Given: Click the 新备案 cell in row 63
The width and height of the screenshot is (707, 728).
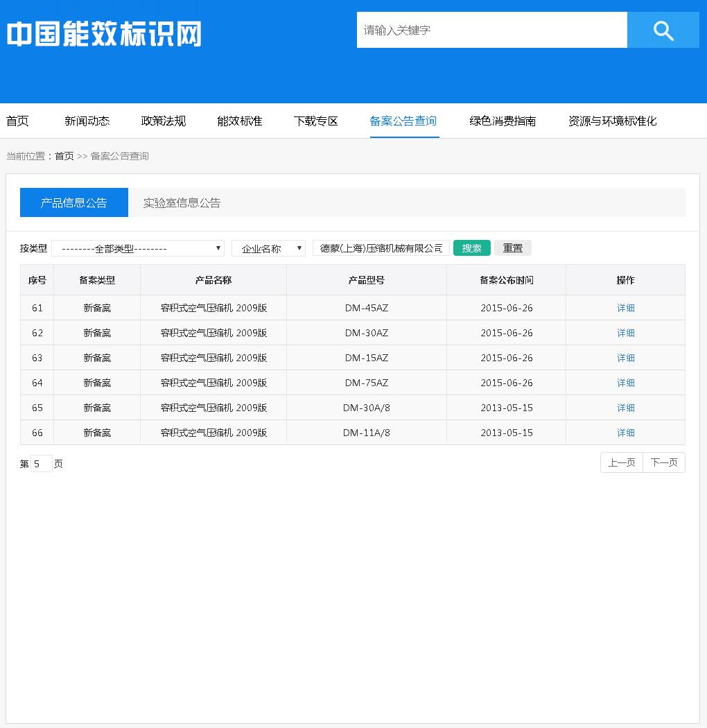Looking at the screenshot, I should click(x=97, y=358).
